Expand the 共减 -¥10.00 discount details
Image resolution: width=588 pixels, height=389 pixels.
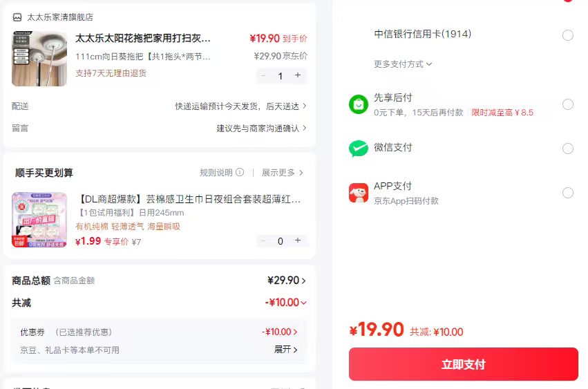click(286, 303)
